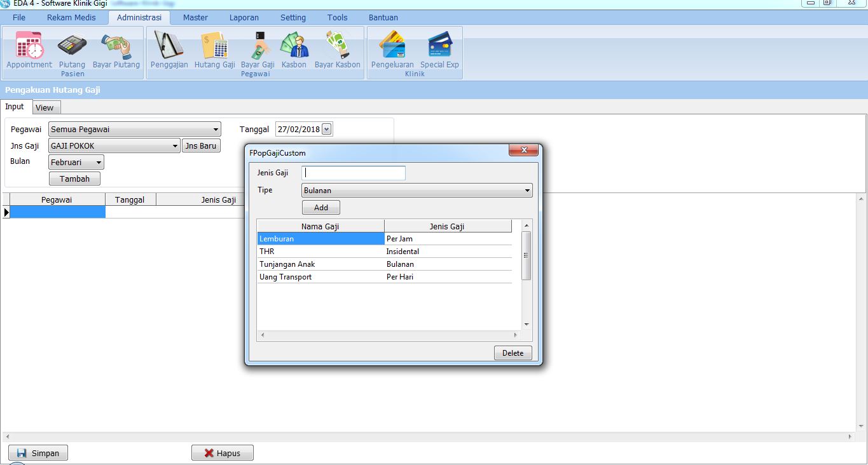Select the Uang Transport row

pyautogui.click(x=384, y=277)
